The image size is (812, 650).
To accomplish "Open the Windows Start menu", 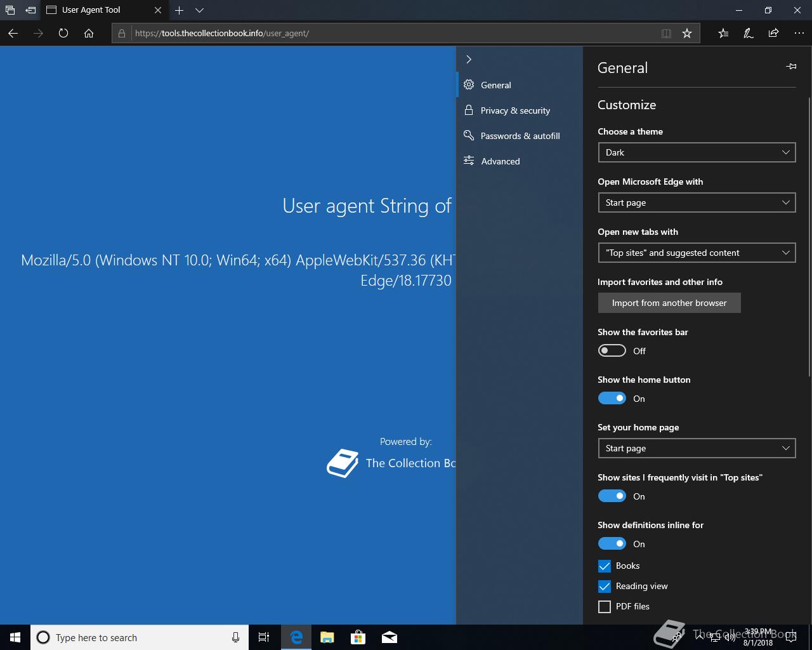I will pos(15,637).
